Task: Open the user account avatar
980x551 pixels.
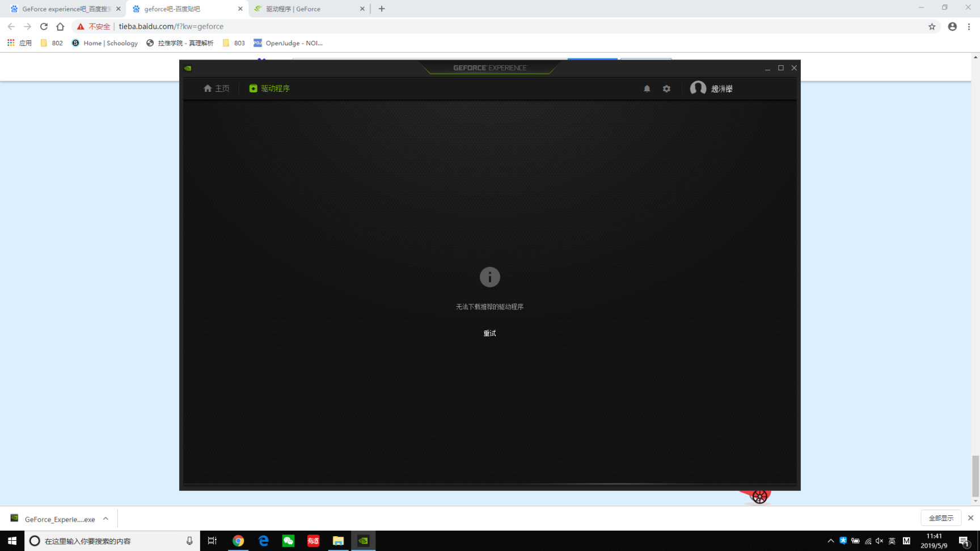Action: [x=698, y=88]
